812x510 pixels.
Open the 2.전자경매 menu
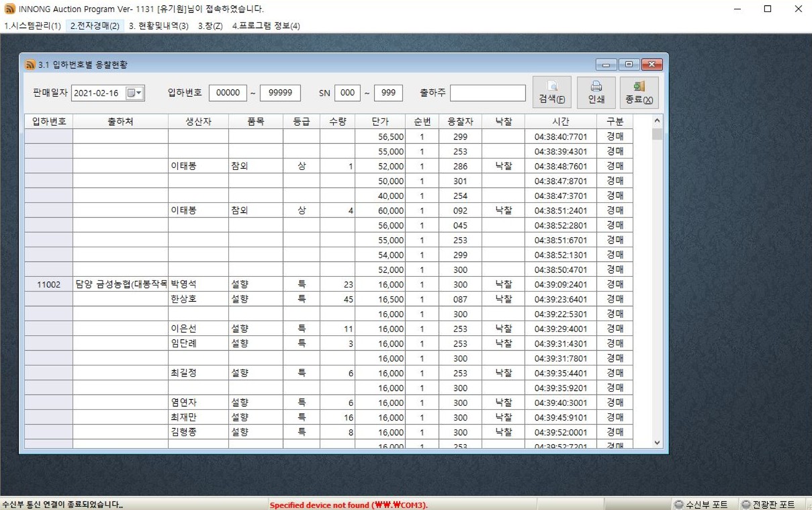[95, 26]
